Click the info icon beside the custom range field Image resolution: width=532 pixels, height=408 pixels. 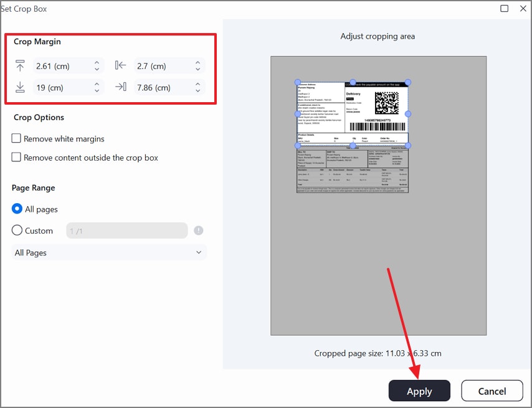pos(197,230)
